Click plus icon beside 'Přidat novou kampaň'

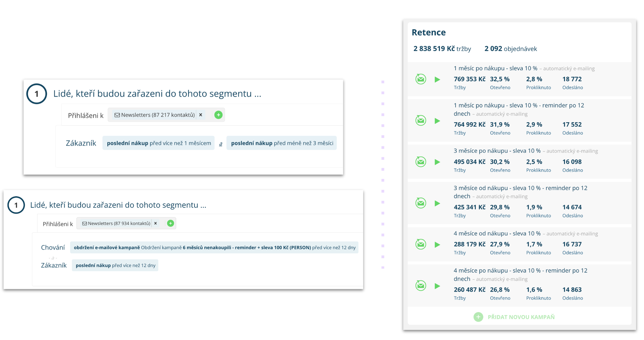click(478, 317)
